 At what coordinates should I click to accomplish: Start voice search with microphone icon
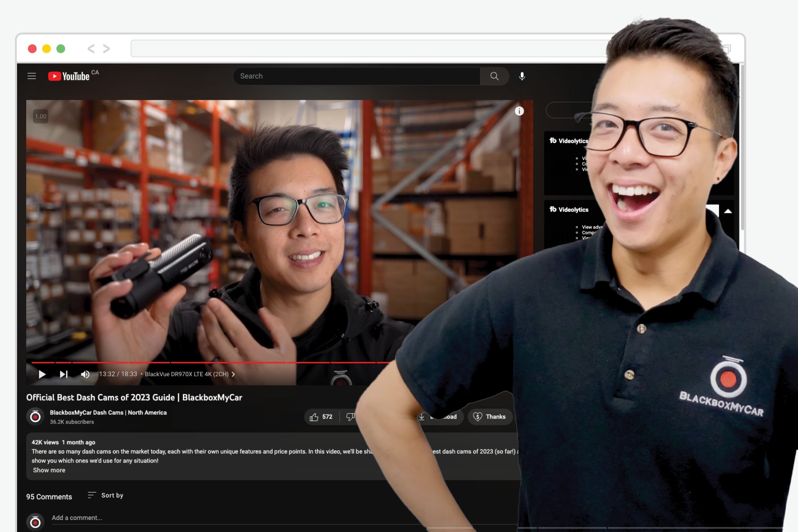point(522,76)
